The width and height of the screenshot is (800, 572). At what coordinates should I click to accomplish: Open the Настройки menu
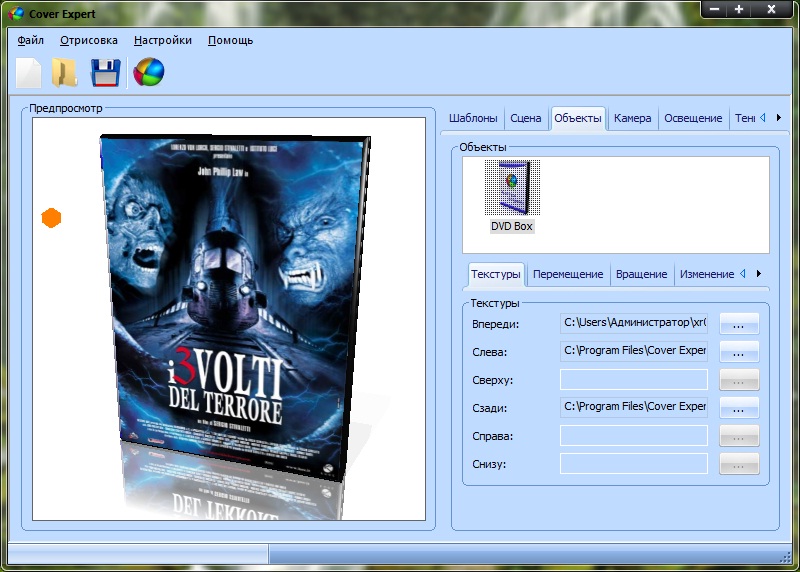coord(163,41)
